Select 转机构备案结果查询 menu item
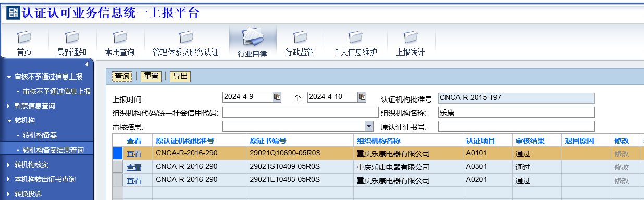The image size is (644, 200). [54, 150]
